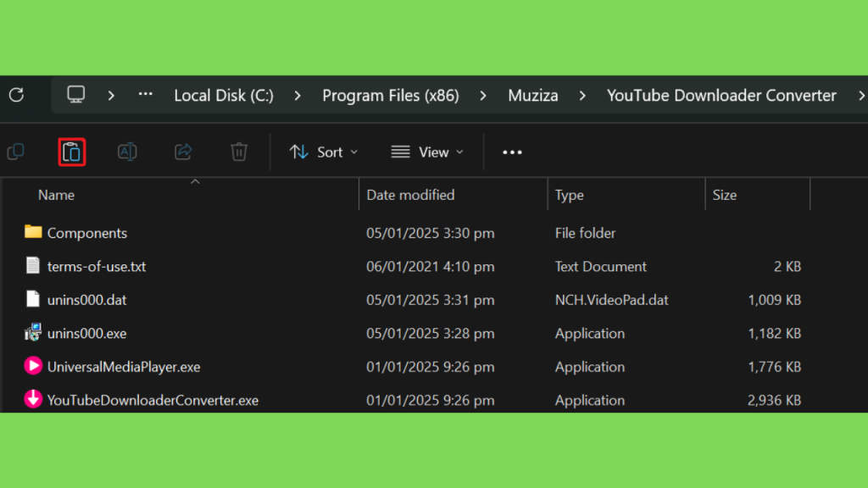Click Text Document type cell
This screenshot has width=868, height=488.
pos(601,267)
